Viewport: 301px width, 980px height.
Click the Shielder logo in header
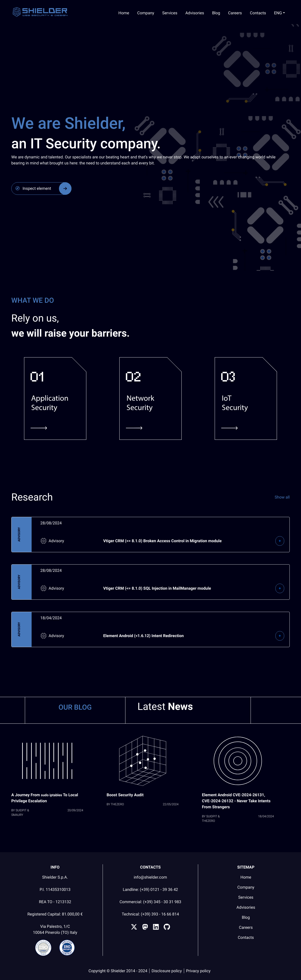(40, 12)
